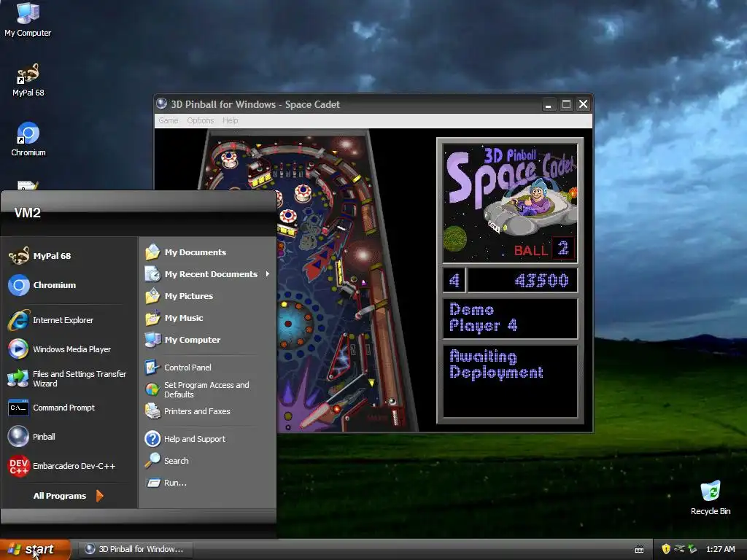Open Internet Explorer in Start menu
The image size is (747, 560).
coord(69,320)
